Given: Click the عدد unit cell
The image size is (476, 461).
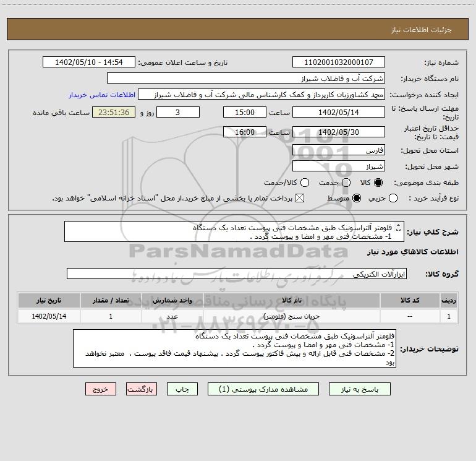Looking at the screenshot, I should (172, 316).
